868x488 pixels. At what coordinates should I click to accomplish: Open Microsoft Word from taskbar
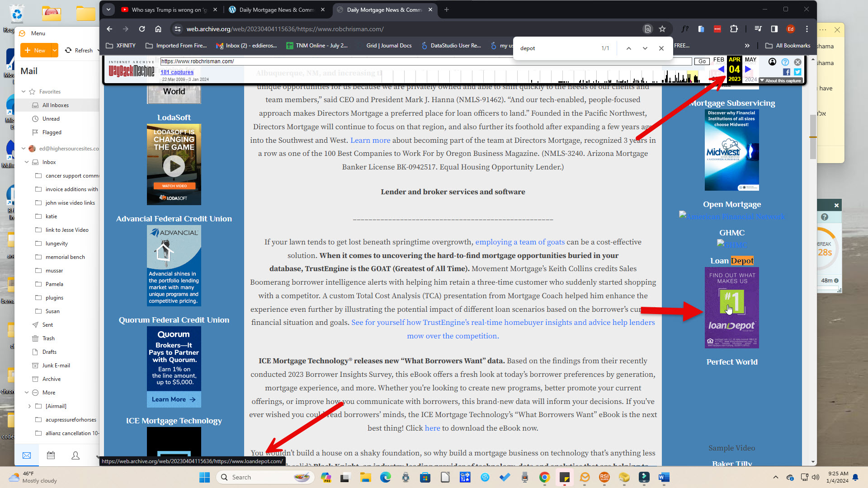664,477
